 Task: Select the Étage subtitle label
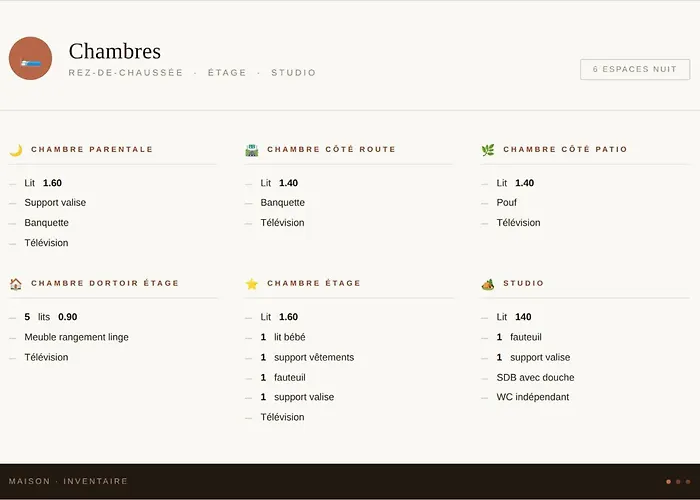point(227,72)
